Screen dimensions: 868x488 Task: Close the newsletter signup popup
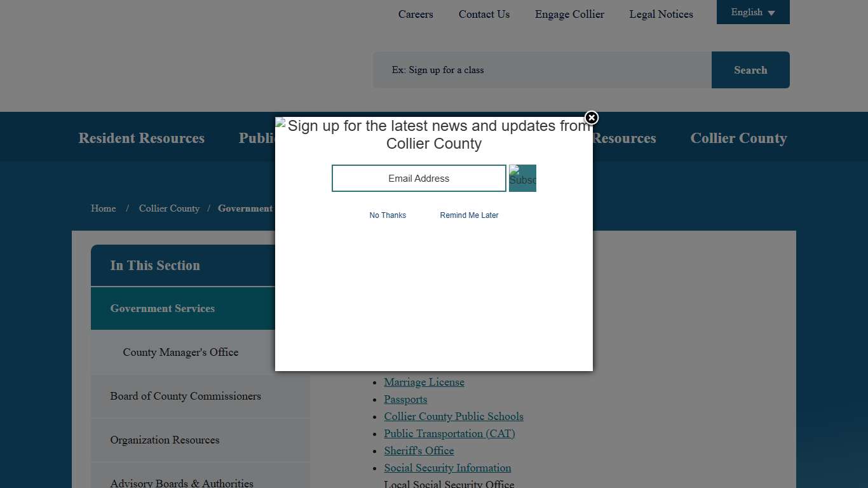click(591, 118)
